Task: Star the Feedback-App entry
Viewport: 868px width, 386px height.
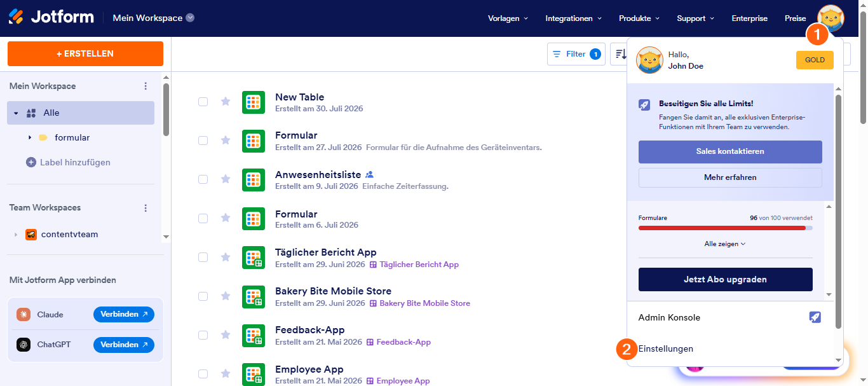Action: pos(225,334)
